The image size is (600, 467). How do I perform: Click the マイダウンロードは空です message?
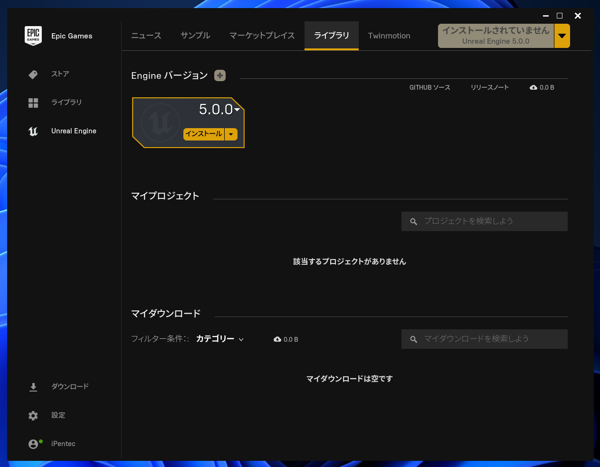pyautogui.click(x=349, y=379)
